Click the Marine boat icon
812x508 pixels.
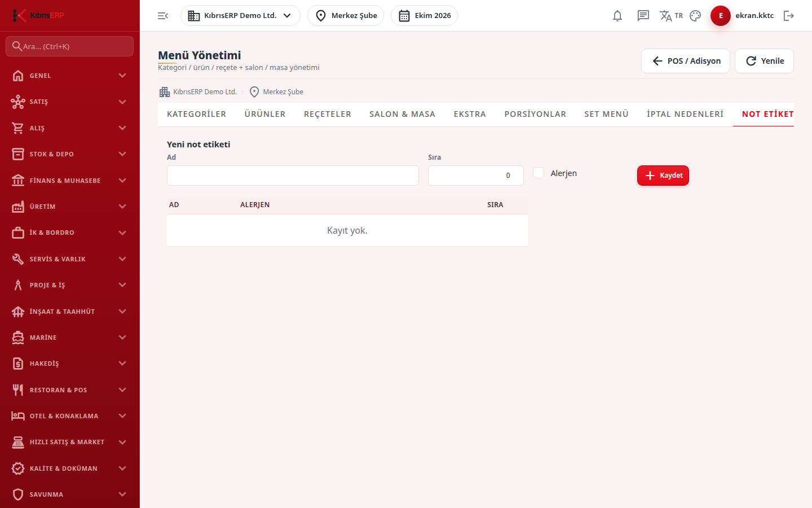coord(18,338)
